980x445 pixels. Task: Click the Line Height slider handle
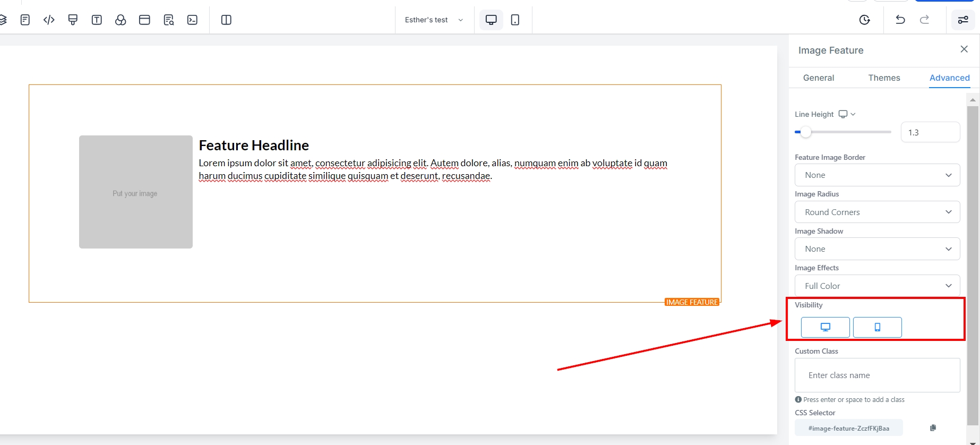coord(806,132)
